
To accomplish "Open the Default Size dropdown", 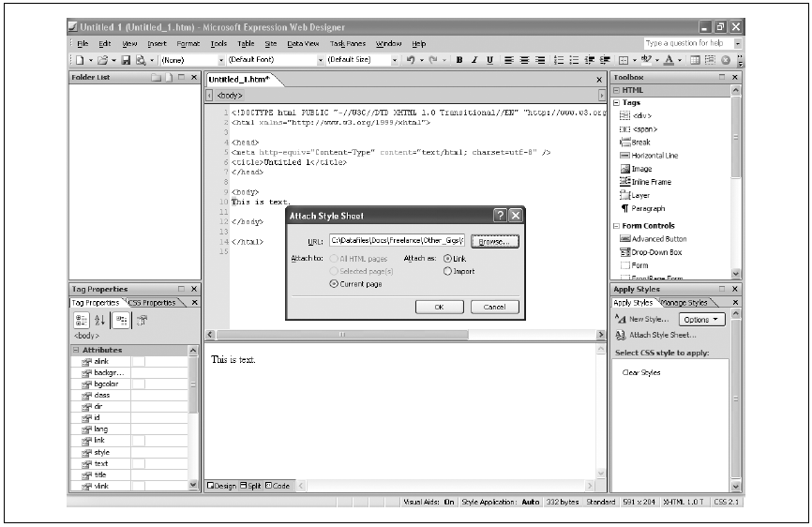I will pyautogui.click(x=394, y=60).
